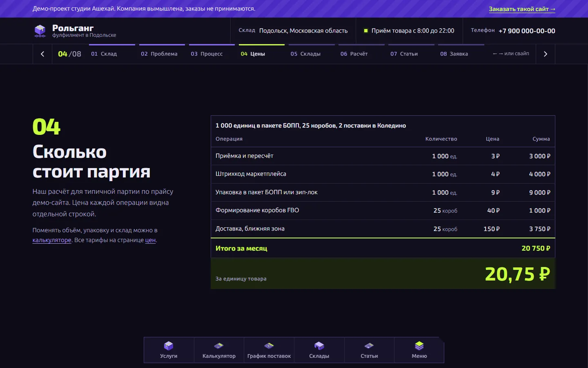Click the Рольганг logo icon

point(40,31)
